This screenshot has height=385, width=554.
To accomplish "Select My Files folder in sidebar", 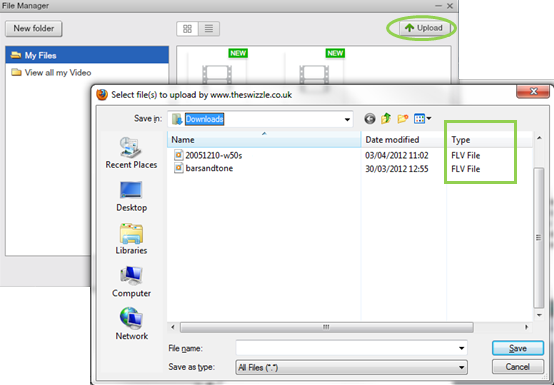I will pos(87,55).
